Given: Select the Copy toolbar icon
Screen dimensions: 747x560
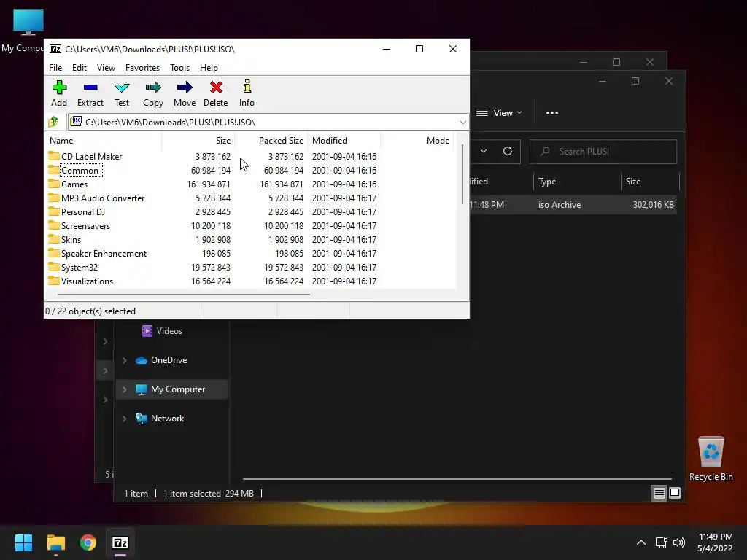Looking at the screenshot, I should [x=153, y=93].
